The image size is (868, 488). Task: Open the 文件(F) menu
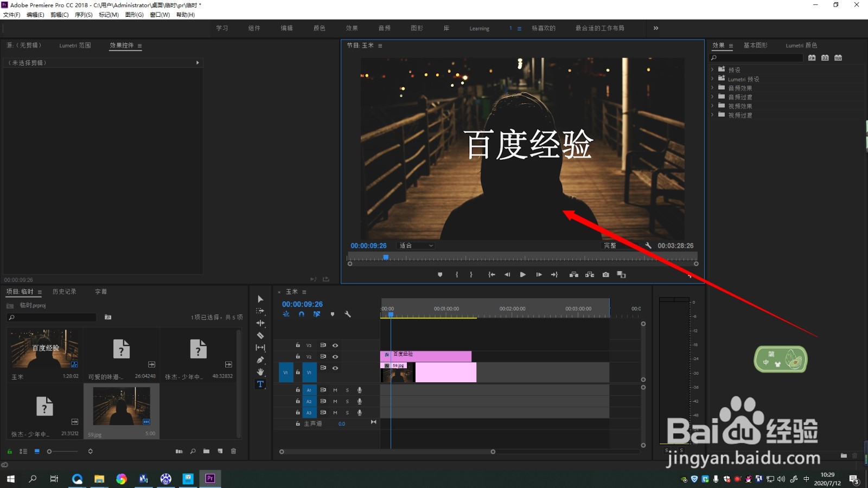point(12,15)
